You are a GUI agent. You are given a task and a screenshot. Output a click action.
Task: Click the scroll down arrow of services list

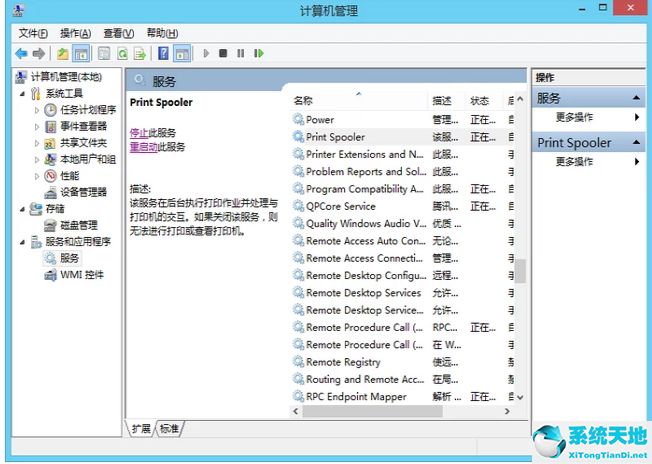[x=520, y=397]
